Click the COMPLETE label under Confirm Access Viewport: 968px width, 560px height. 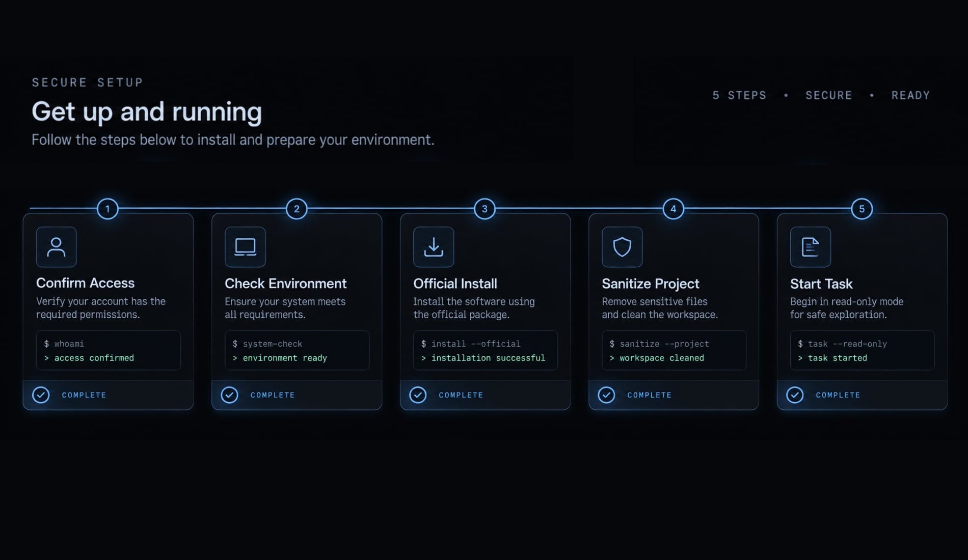[84, 395]
